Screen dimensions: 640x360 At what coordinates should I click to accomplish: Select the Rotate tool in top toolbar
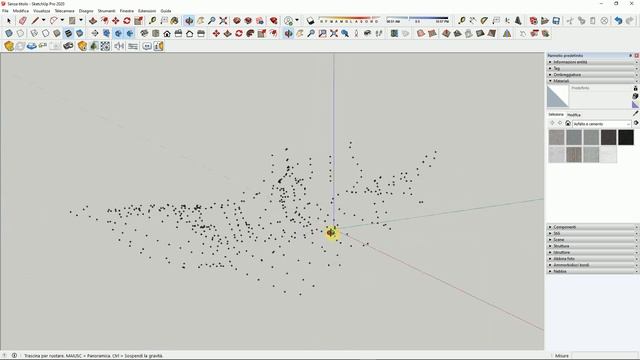click(127, 21)
